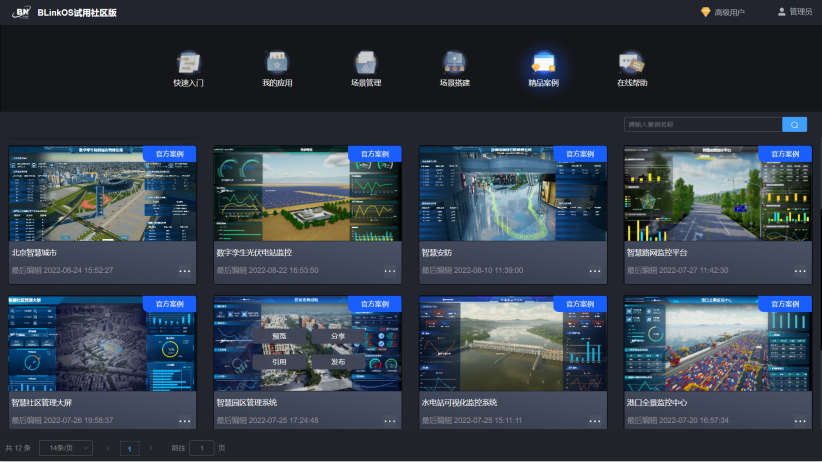Image resolution: width=822 pixels, height=462 pixels.
Task: Click the blue search magnifier button
Action: coord(794,125)
